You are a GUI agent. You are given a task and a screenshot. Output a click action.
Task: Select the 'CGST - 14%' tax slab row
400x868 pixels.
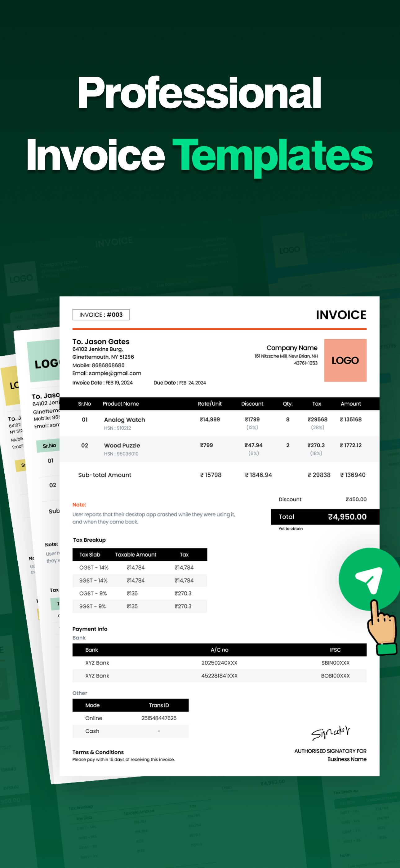coord(140,567)
